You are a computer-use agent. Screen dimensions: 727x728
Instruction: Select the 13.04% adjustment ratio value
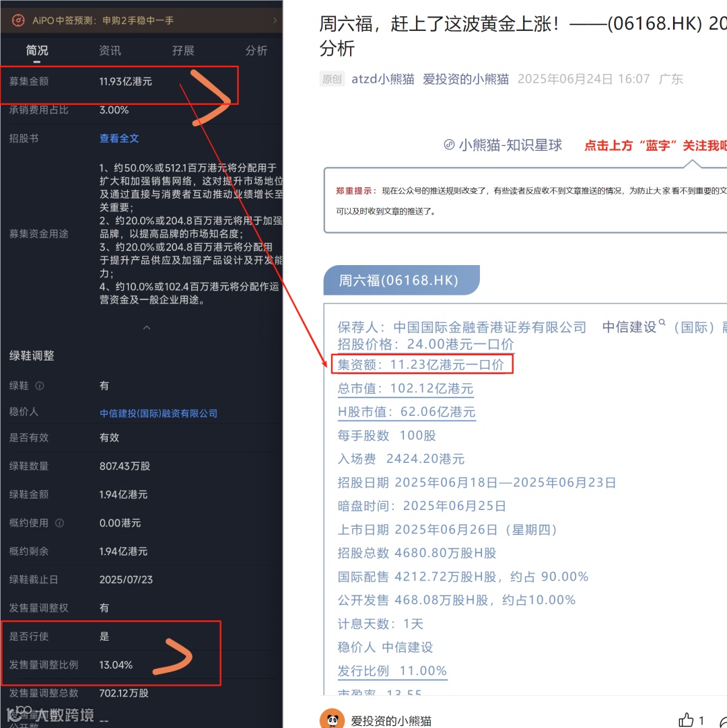pyautogui.click(x=116, y=665)
